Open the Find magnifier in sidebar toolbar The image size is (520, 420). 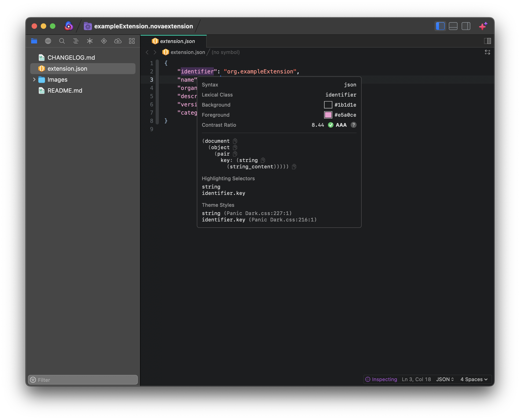point(62,41)
